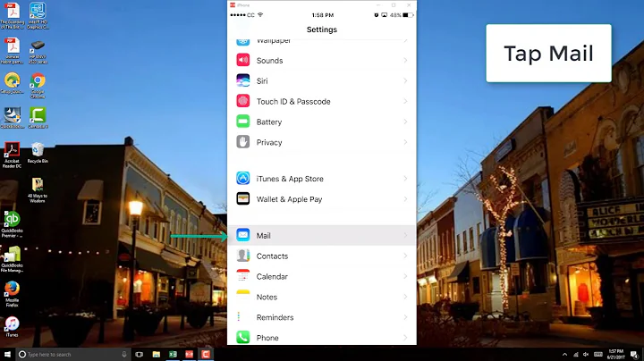This screenshot has height=361, width=644.
Task: Expand the iTunes & App Store chevron
Action: [x=405, y=179]
